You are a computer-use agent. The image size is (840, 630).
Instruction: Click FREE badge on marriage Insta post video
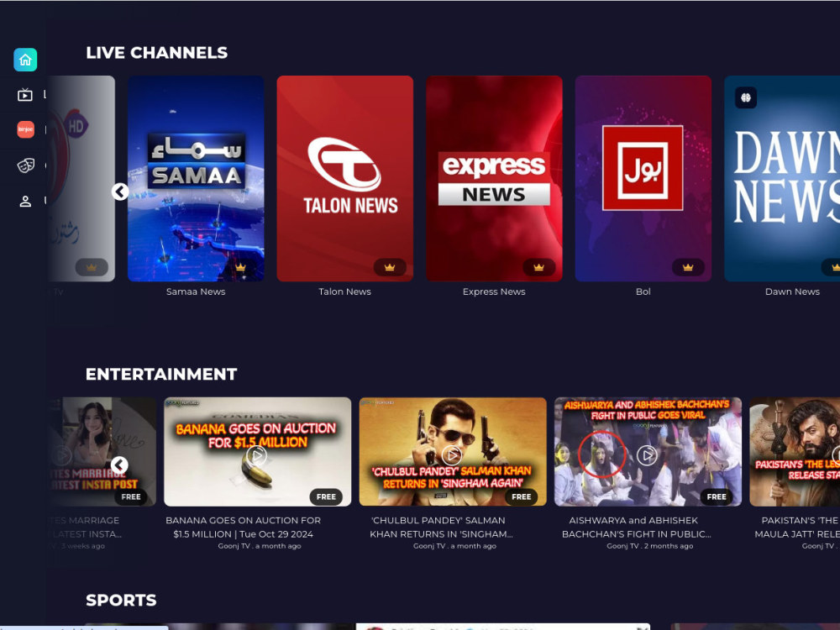point(131,496)
